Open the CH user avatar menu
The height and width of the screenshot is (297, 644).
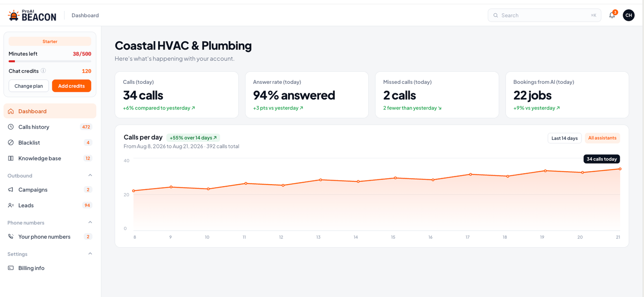[x=629, y=15]
